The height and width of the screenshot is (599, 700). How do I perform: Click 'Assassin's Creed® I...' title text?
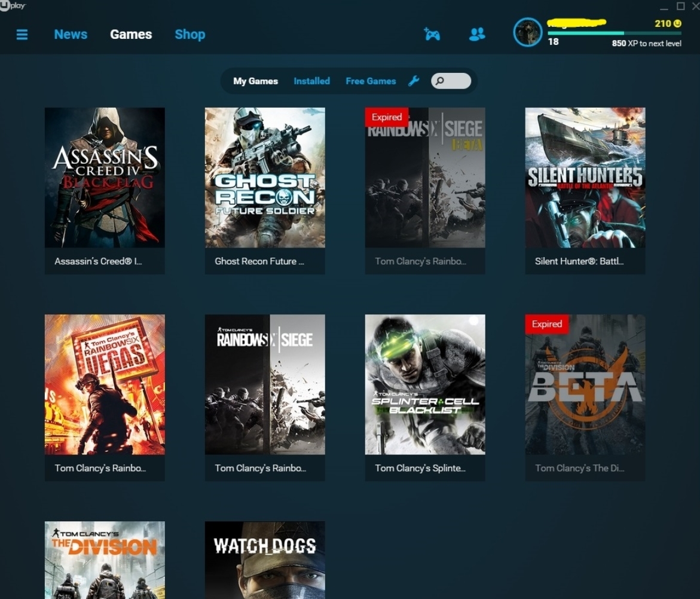click(98, 261)
